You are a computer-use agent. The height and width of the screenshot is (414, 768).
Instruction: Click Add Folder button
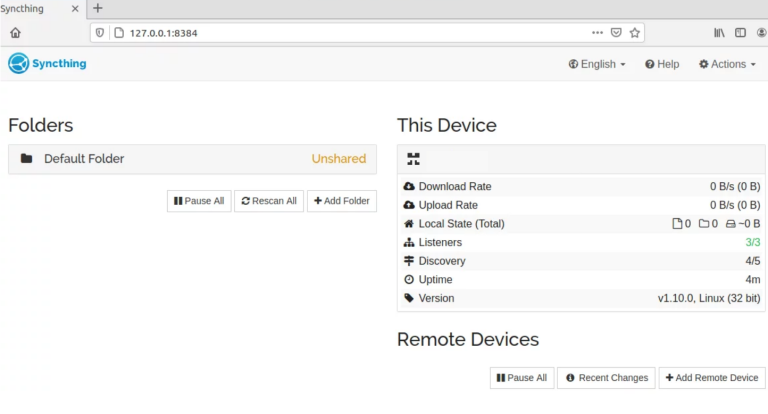click(342, 201)
